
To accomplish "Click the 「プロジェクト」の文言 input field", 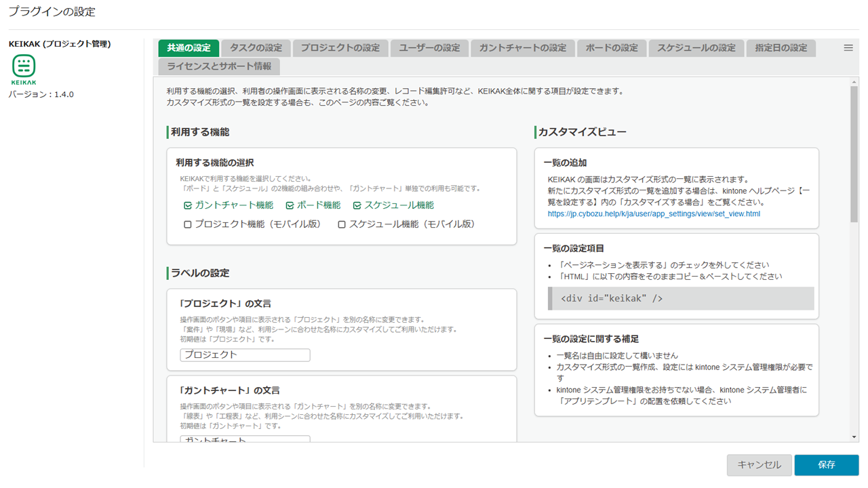I will 245,355.
